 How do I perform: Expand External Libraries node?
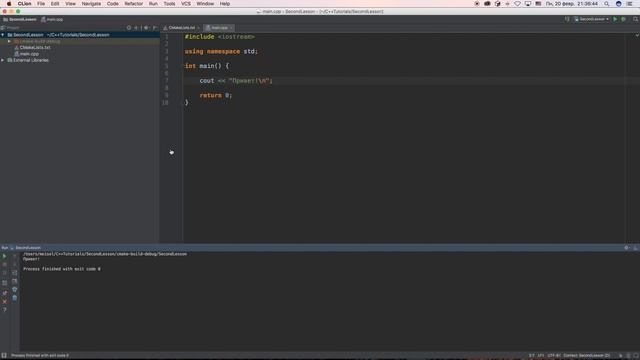(x=3, y=60)
